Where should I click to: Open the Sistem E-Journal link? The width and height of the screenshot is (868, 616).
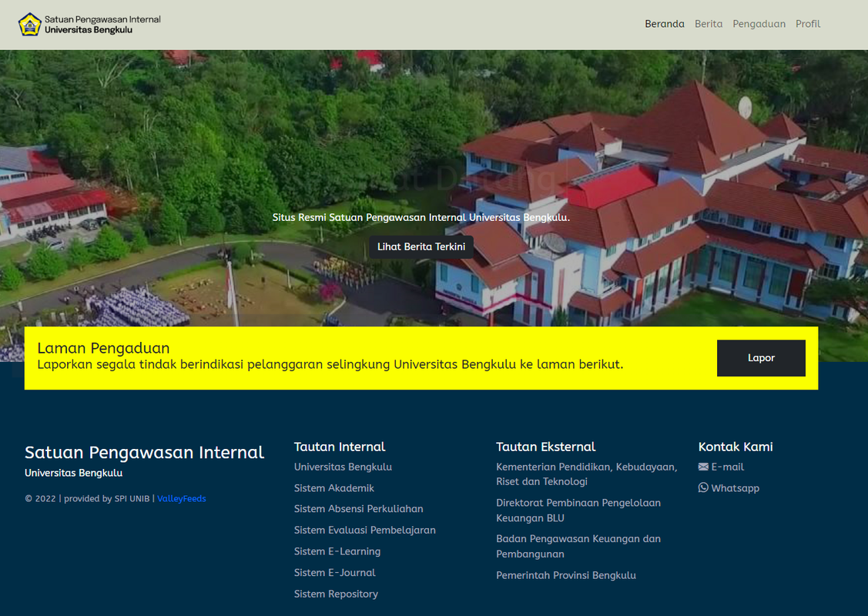coord(334,572)
